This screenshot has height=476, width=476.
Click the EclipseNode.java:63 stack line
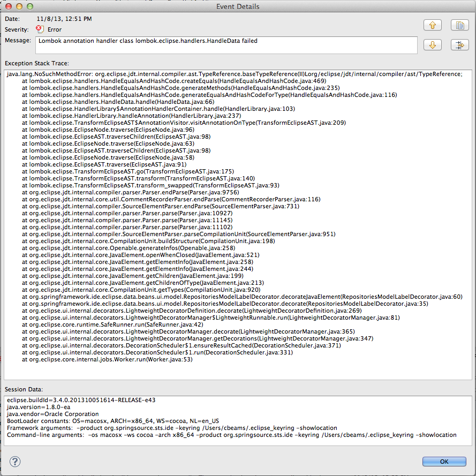tap(108, 143)
